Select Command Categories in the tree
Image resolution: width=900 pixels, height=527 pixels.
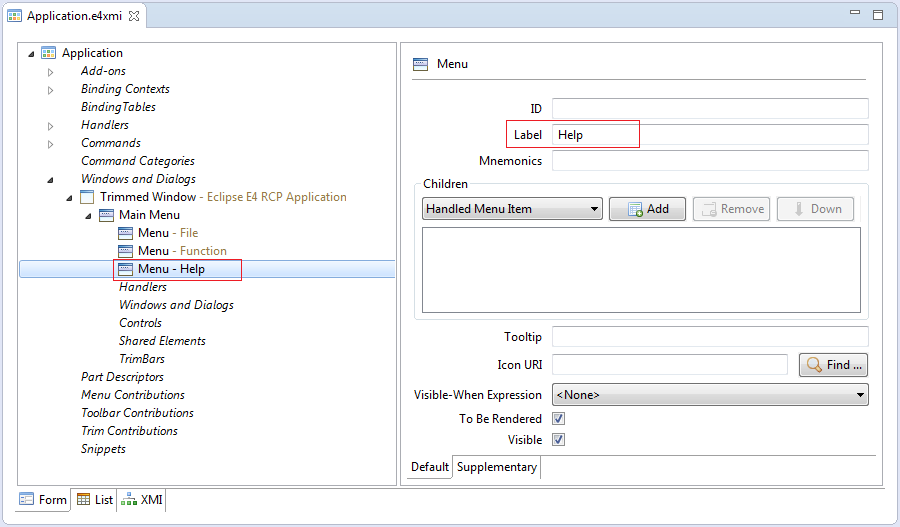[x=138, y=161]
